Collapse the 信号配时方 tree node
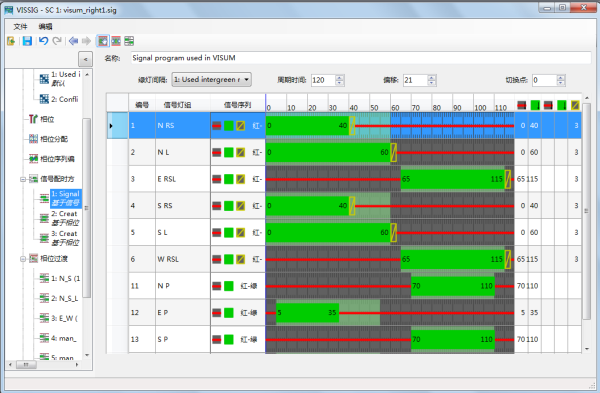This screenshot has height=393, width=600. pyautogui.click(x=23, y=179)
